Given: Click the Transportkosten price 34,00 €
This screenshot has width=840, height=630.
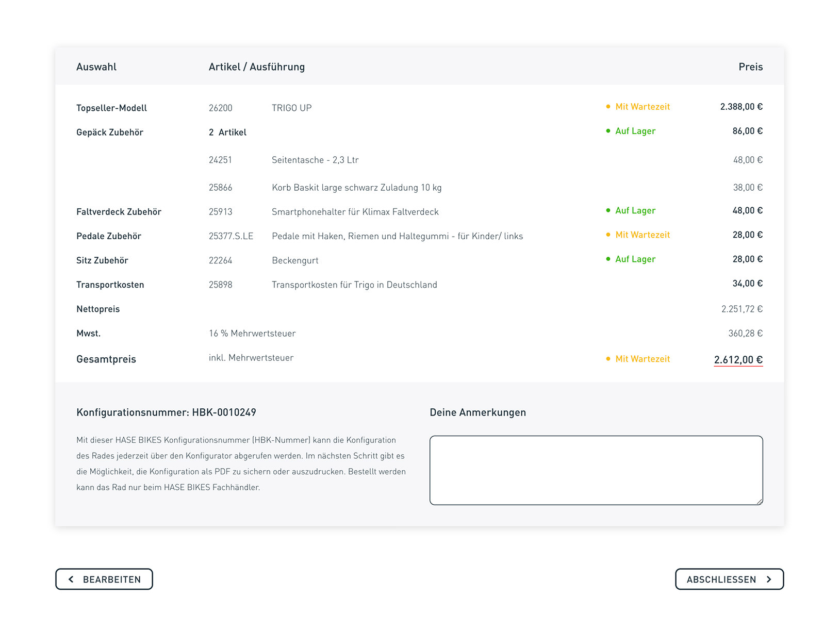Looking at the screenshot, I should [748, 284].
